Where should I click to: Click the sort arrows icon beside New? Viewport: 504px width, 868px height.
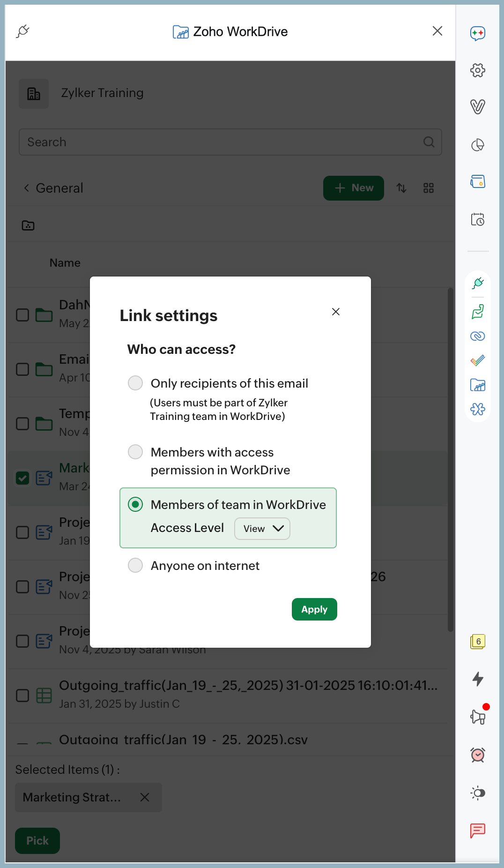(401, 188)
